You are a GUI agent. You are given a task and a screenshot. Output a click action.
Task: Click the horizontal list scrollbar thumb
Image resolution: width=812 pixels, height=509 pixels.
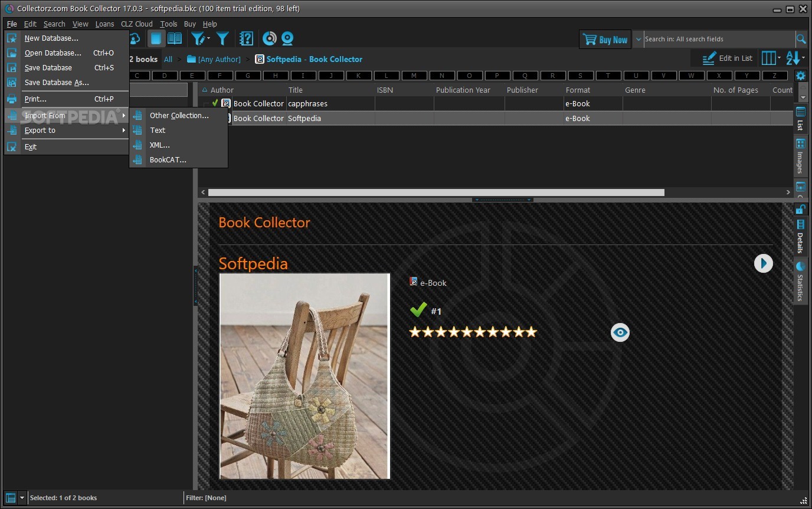pyautogui.click(x=436, y=192)
